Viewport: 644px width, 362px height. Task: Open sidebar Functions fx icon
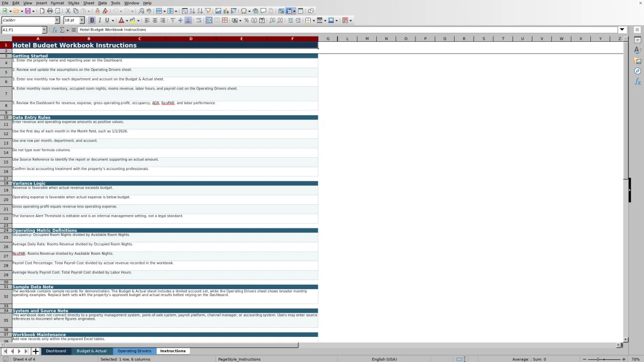point(638,82)
